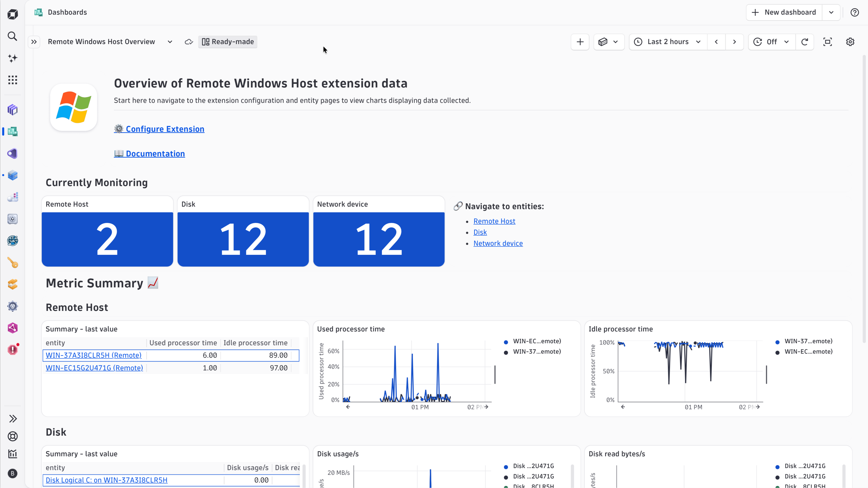Pan Used processor time chart right
Viewport: 868px width, 488px height.
486,407
